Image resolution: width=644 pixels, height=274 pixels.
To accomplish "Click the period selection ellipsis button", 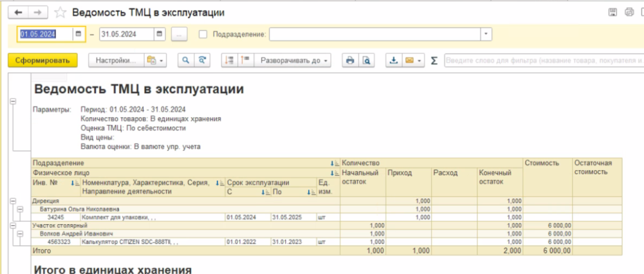I will tap(179, 34).
